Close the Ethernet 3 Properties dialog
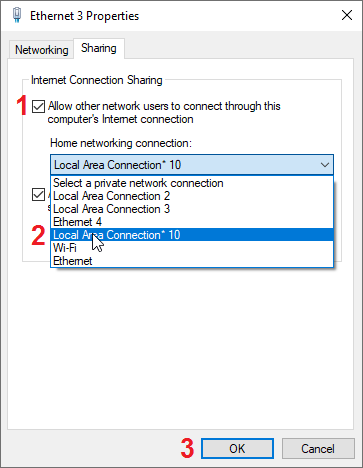This screenshot has width=363, height=468. pyautogui.click(x=347, y=15)
